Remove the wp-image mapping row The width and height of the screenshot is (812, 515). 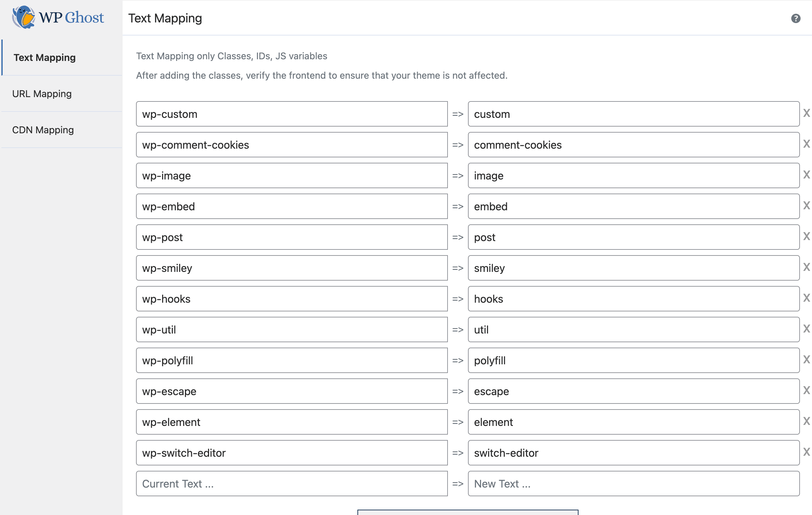(806, 174)
